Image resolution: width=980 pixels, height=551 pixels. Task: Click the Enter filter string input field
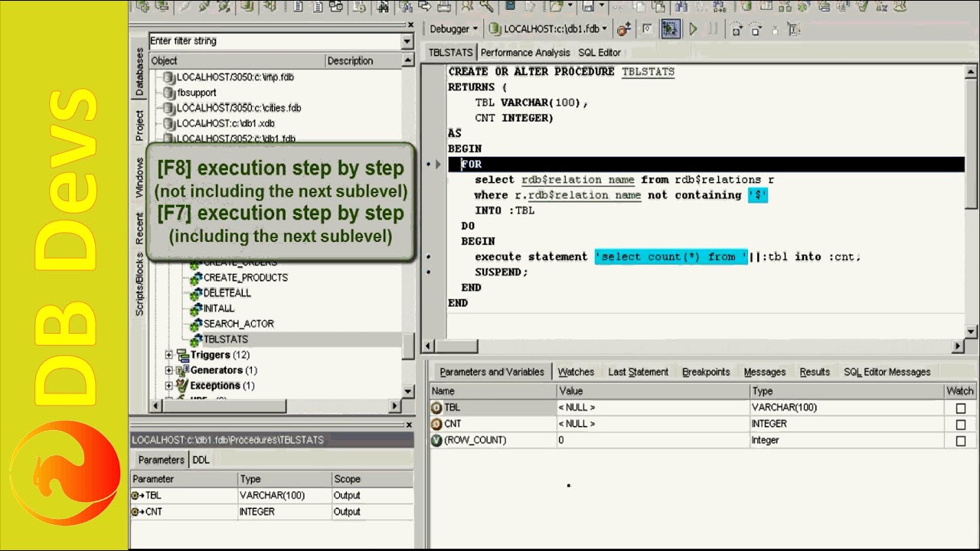[x=273, y=41]
